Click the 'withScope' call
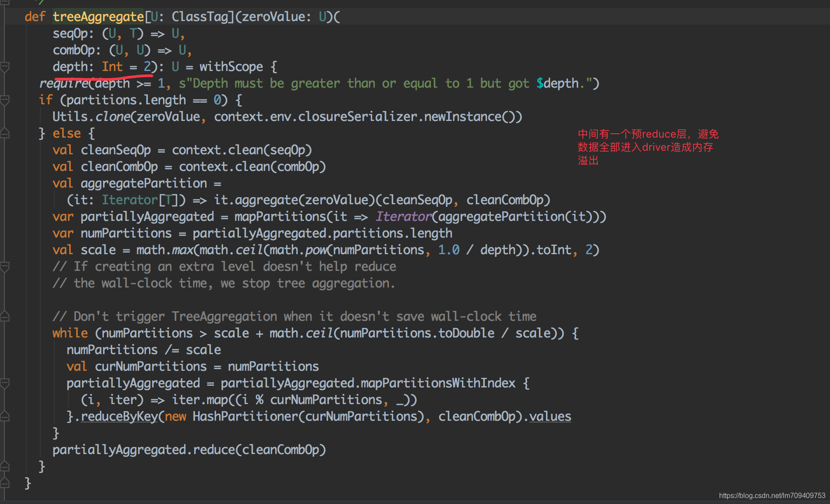Viewport: 830px width, 504px height. pos(231,67)
